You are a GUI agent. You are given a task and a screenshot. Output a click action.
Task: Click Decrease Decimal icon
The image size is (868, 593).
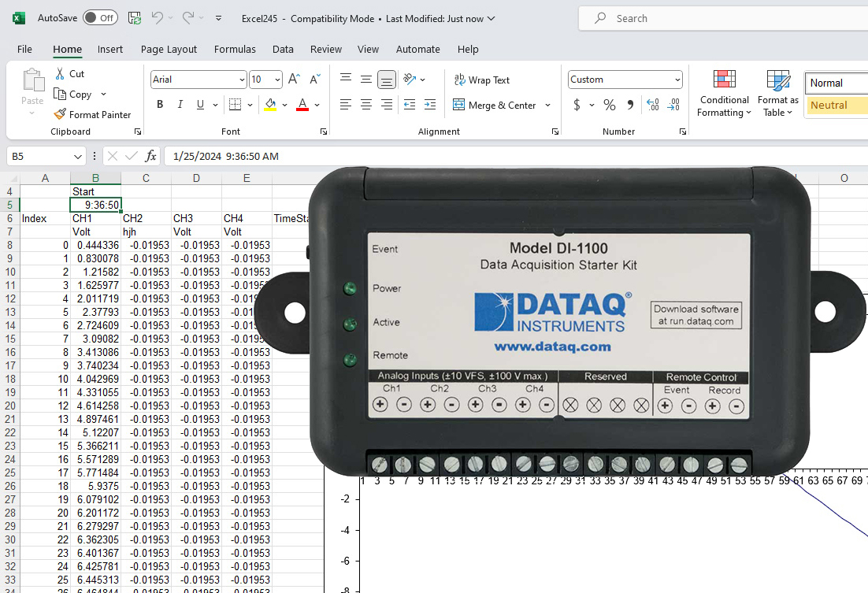point(673,105)
